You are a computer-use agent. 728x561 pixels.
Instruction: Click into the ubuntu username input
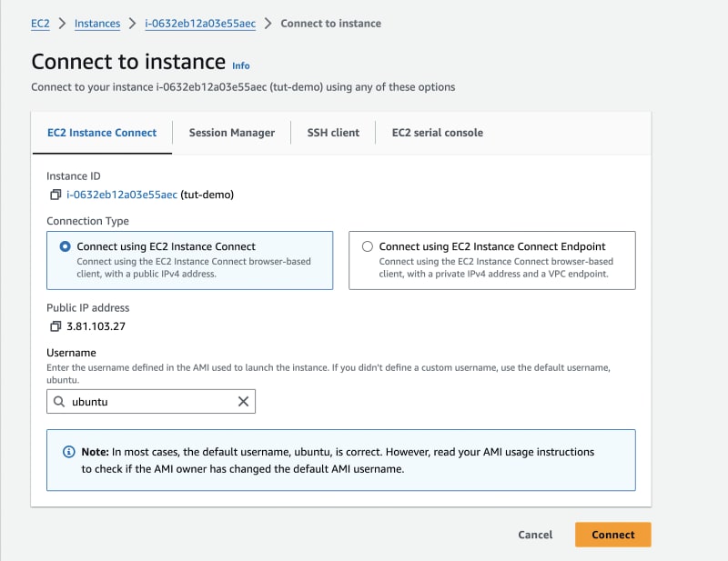151,401
